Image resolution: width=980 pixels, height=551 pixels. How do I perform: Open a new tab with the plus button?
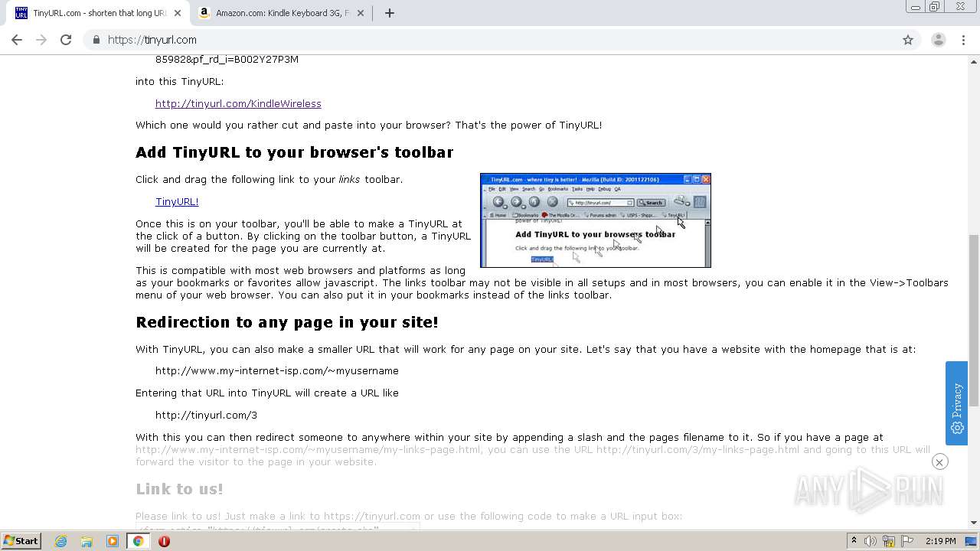389,13
